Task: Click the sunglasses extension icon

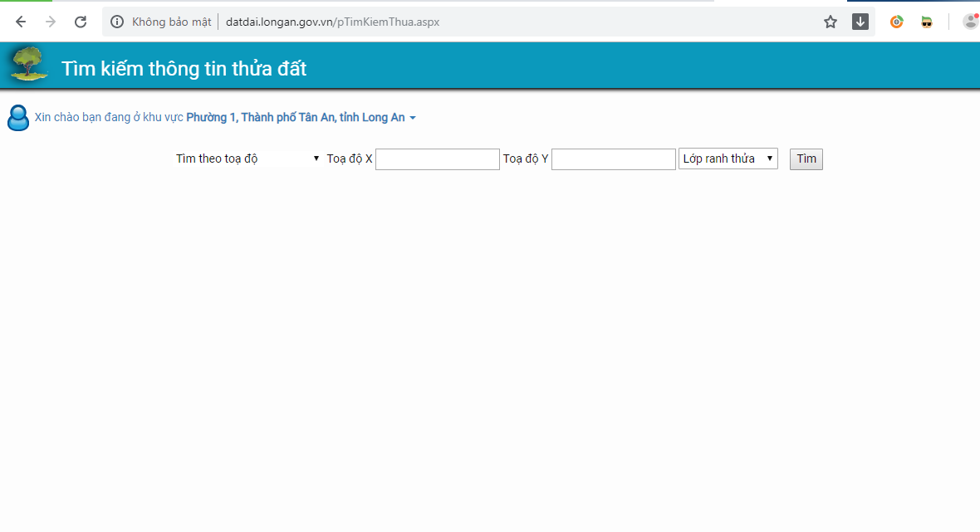Action: (x=927, y=22)
